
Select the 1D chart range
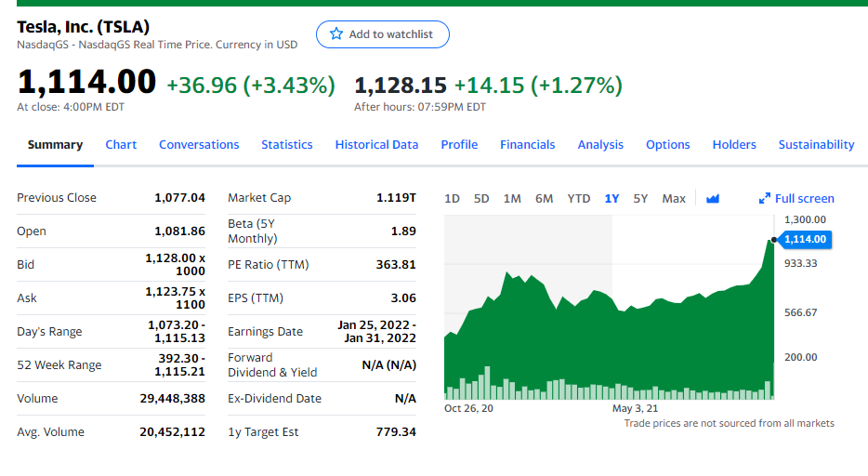(452, 198)
